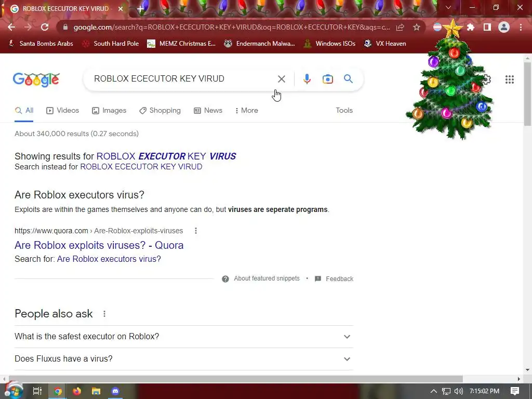This screenshot has height=399, width=532.
Task: Reload the current Google search page
Action: click(x=45, y=27)
